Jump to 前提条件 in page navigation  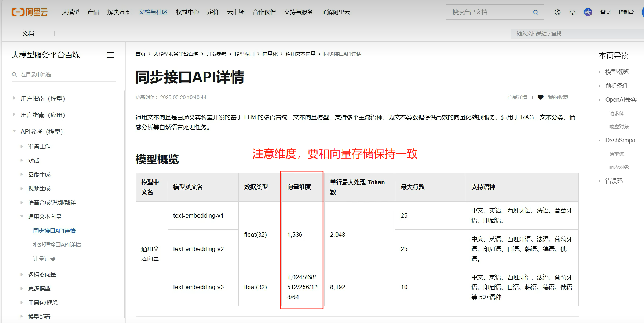tap(617, 86)
